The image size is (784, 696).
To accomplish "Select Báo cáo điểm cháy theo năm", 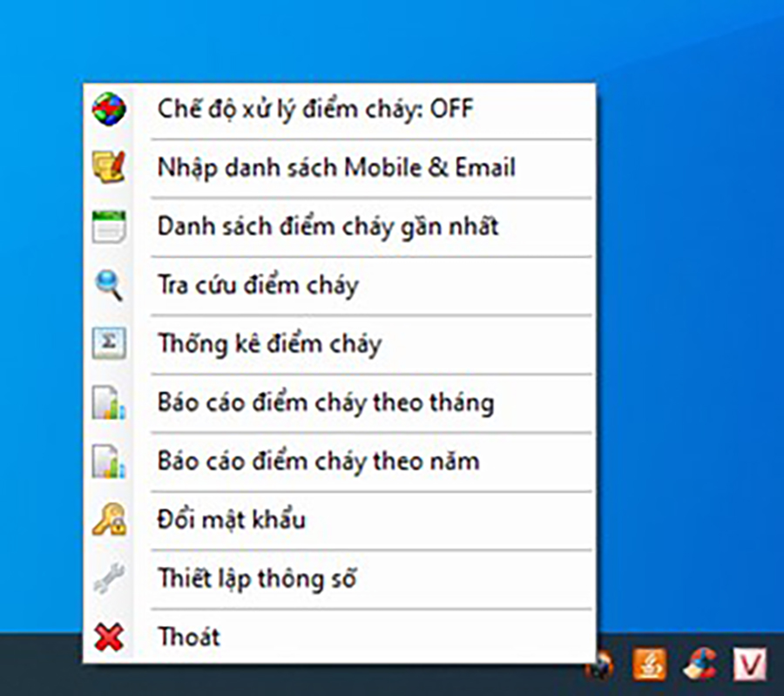I will click(x=340, y=461).
